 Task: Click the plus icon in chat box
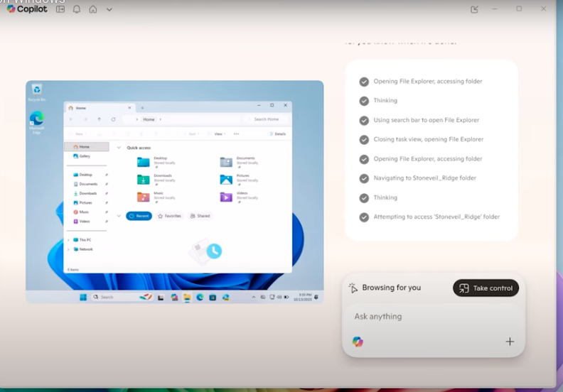(510, 342)
